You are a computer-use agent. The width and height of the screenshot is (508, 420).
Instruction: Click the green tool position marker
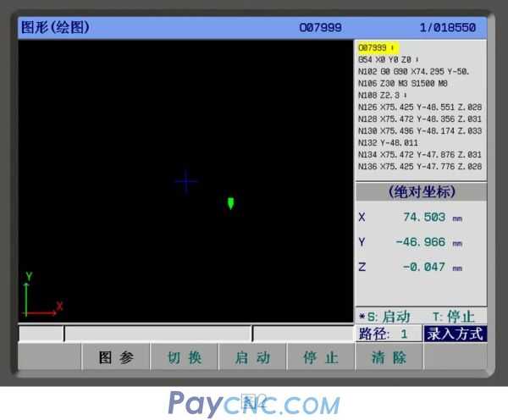[x=230, y=203]
